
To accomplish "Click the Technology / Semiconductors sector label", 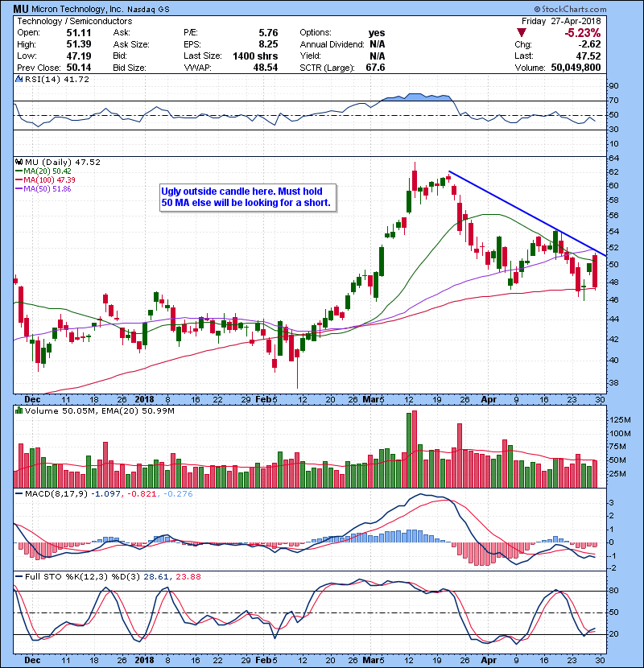I will pos(75,21).
